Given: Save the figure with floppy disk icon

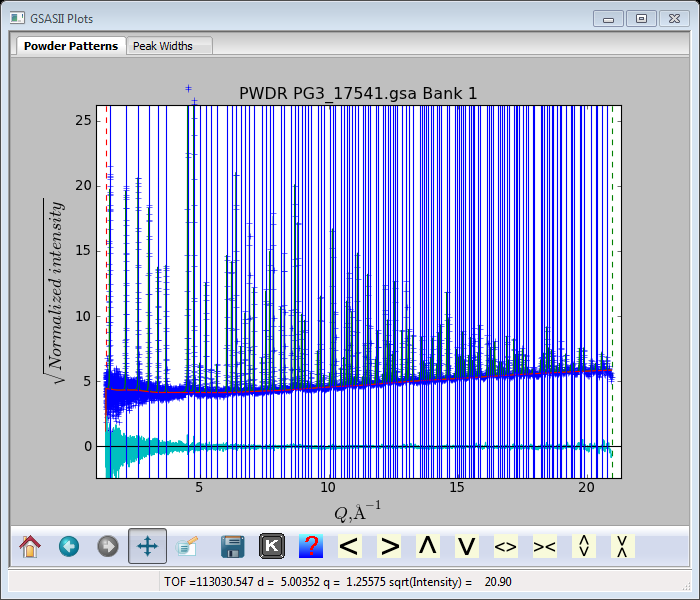Looking at the screenshot, I should tap(233, 546).
